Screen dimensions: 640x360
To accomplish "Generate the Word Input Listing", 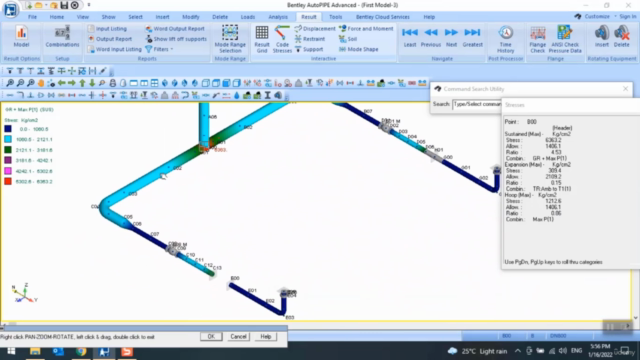I will [115, 49].
